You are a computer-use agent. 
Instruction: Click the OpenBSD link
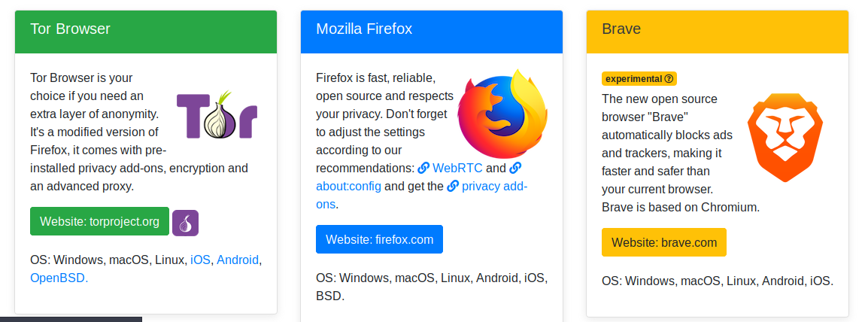[59, 278]
